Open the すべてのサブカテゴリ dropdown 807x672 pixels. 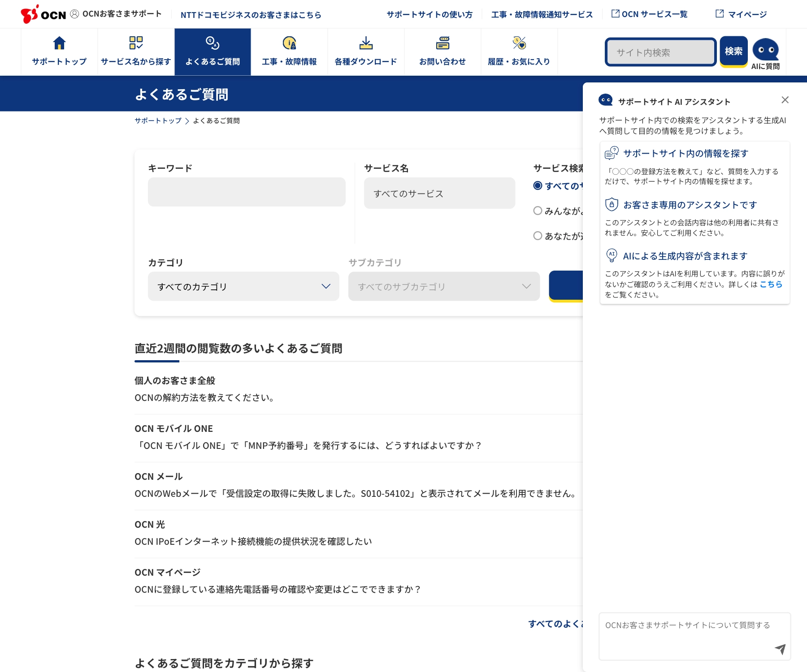[443, 286]
